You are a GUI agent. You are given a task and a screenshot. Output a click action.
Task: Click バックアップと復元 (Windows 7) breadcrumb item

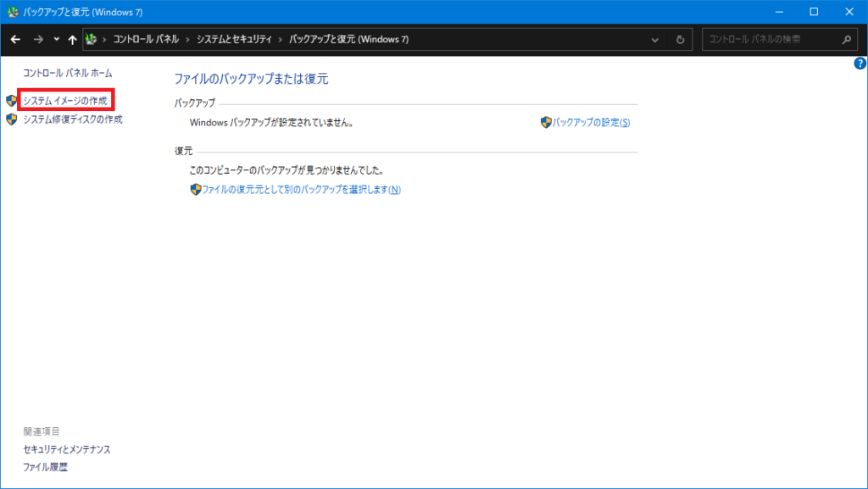click(348, 39)
